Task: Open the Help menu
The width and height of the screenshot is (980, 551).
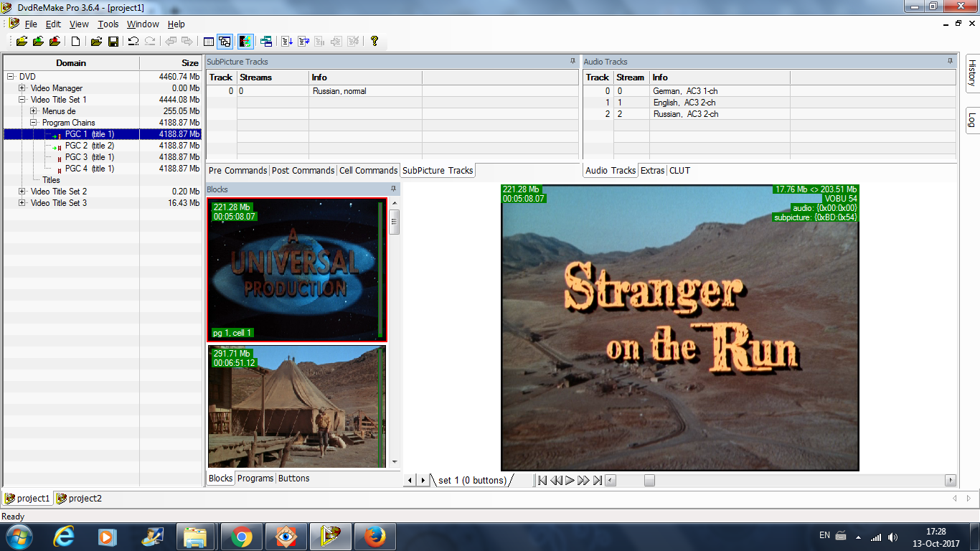Action: [176, 24]
